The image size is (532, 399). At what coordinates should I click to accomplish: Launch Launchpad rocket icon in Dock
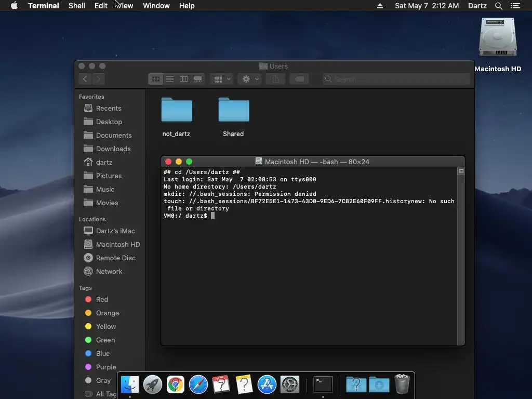pyautogui.click(x=153, y=384)
